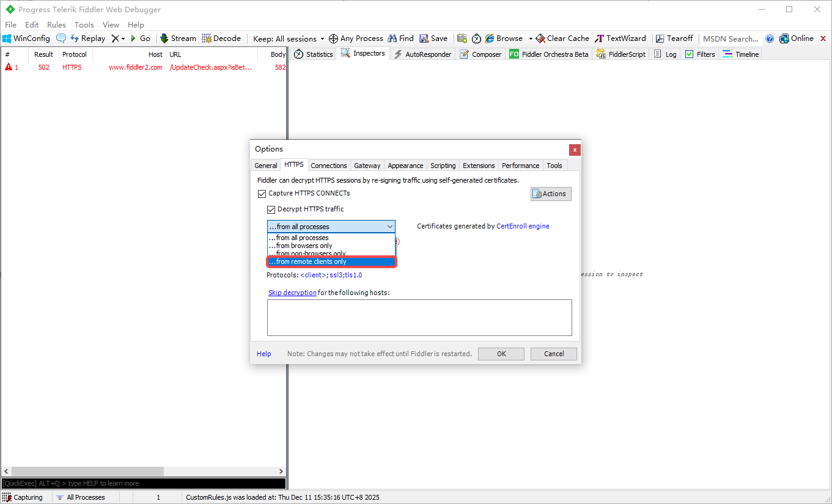Click the camera screenshot icon
832x504 pixels.
click(462, 38)
